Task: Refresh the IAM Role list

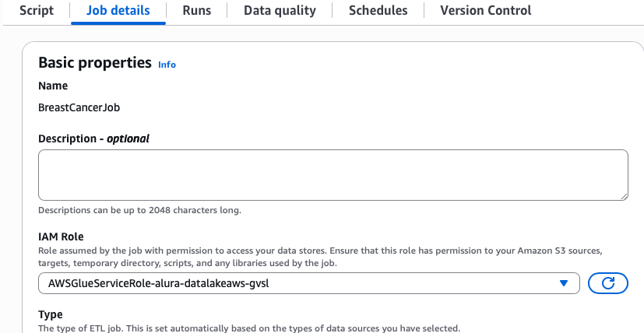Action: point(608,283)
